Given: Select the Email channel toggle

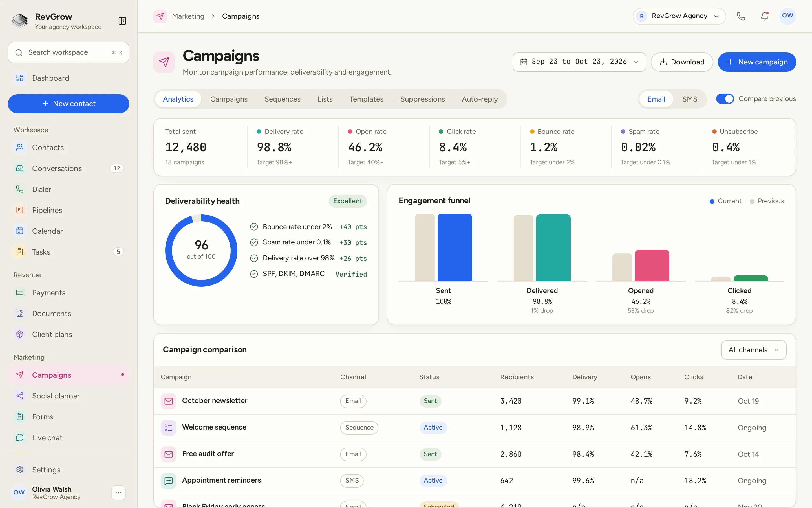Looking at the screenshot, I should 656,99.
